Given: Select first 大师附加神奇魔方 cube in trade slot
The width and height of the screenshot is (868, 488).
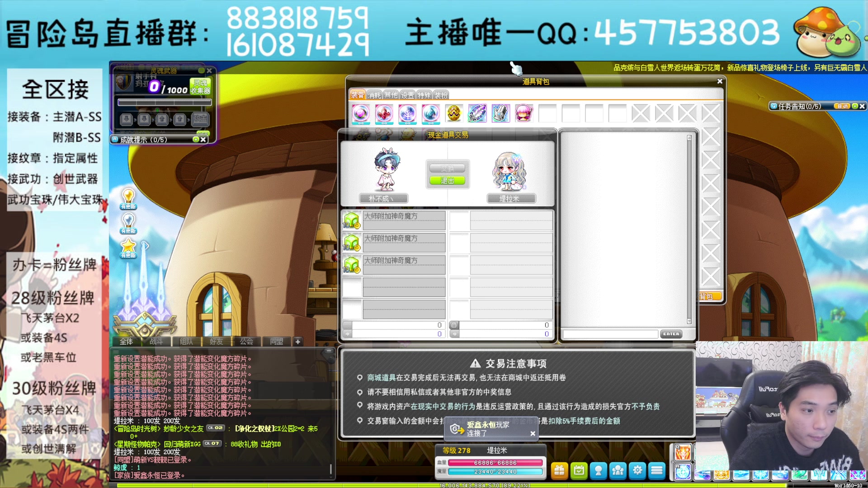Looking at the screenshot, I should (x=351, y=220).
